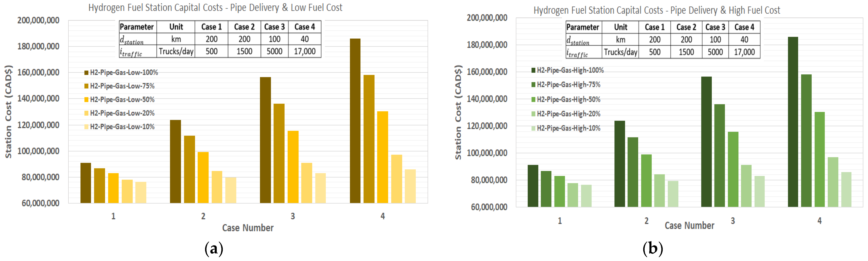Screen dimensions: 868x261
Task: Click the dark brown 100% bar for case 1
Action: (86, 183)
